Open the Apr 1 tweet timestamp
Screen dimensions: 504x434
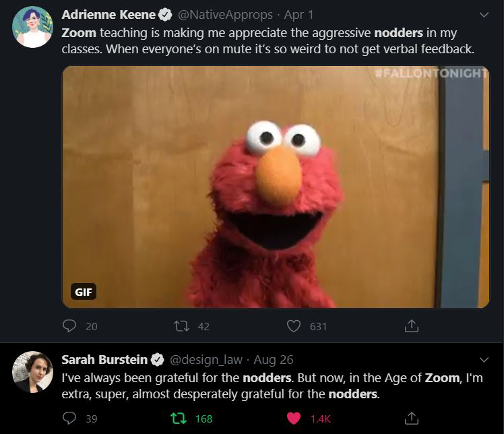point(299,14)
